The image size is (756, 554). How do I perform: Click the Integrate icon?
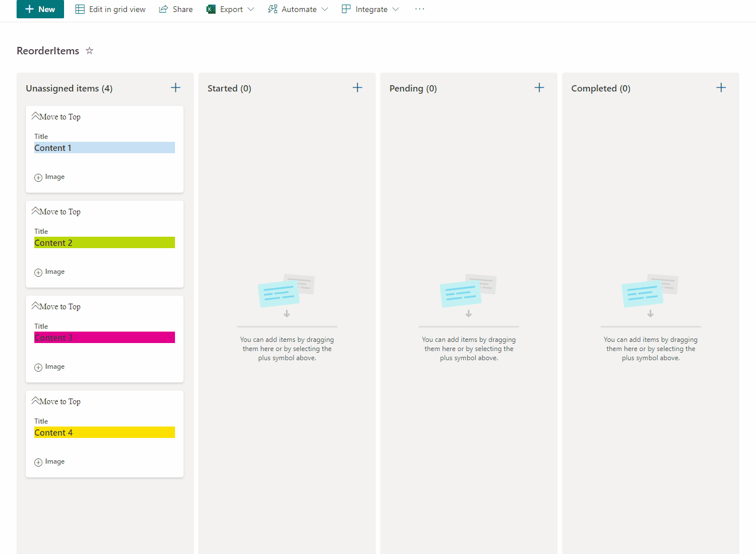tap(346, 9)
